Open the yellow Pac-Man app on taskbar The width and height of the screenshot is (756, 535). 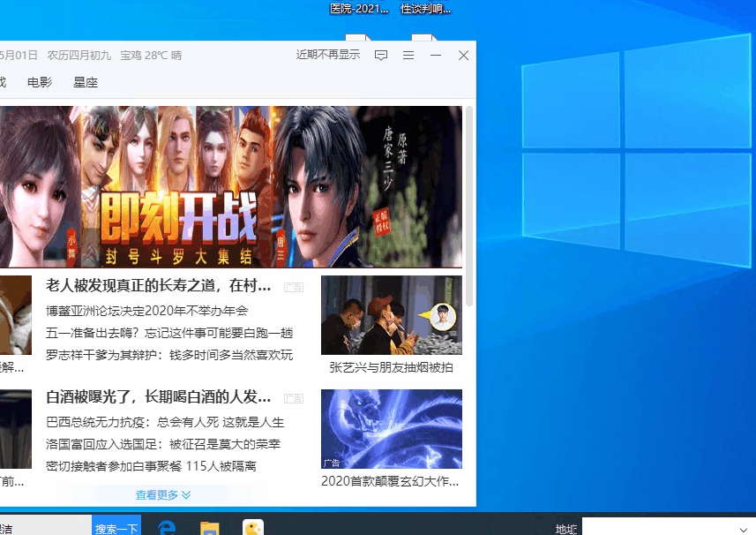253,528
